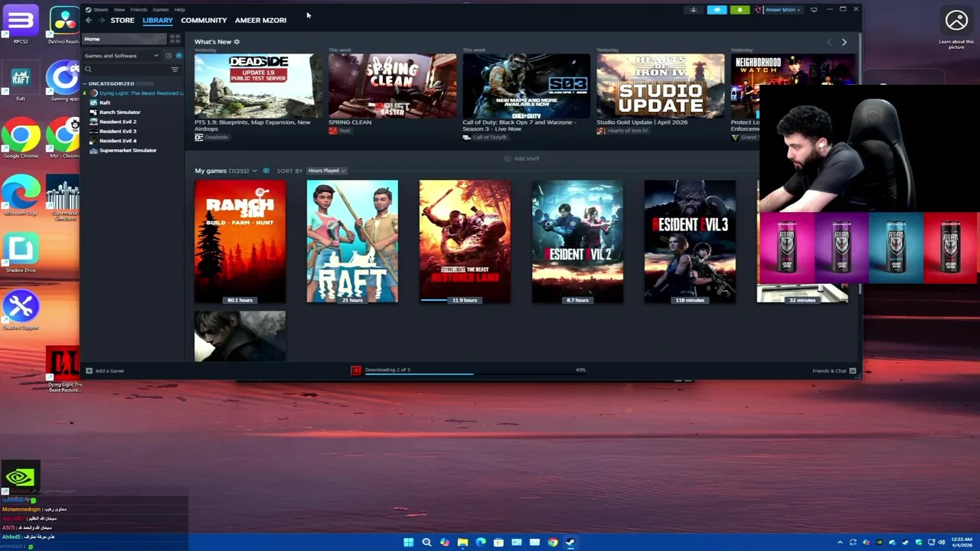The image size is (980, 551).
Task: Show next What's New items arrow
Action: pyautogui.click(x=844, y=42)
